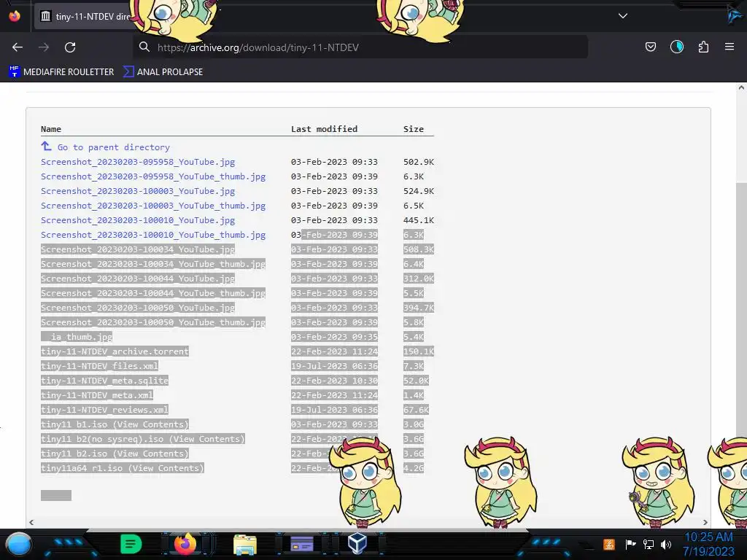Open Screenshot_20230203-100003_YouTube_thumb.jpg
The width and height of the screenshot is (747, 560).
153,206
